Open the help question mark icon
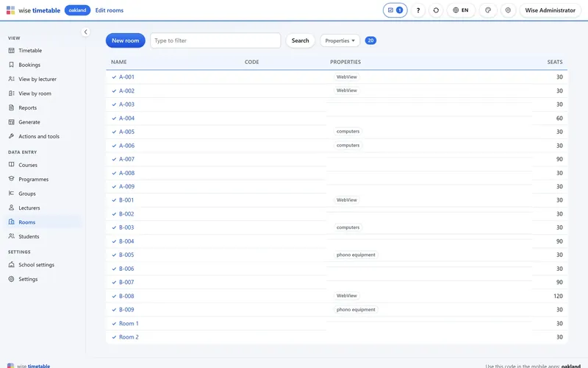 (418, 10)
